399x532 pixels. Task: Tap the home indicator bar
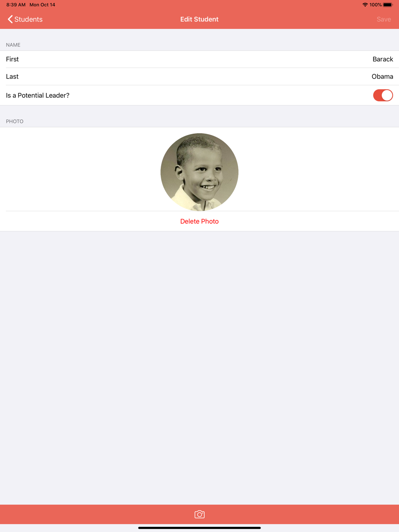(199, 528)
